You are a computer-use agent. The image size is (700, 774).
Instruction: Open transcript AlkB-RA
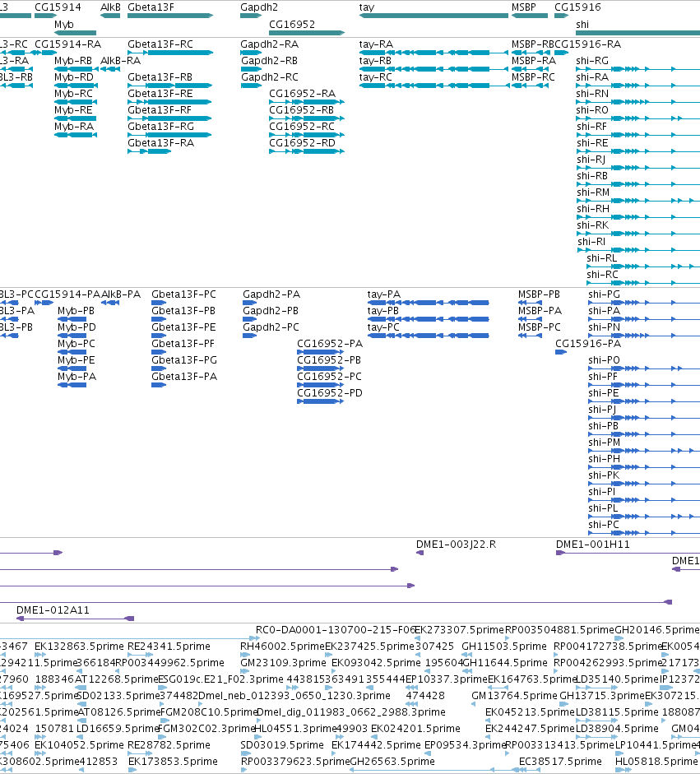click(x=120, y=61)
